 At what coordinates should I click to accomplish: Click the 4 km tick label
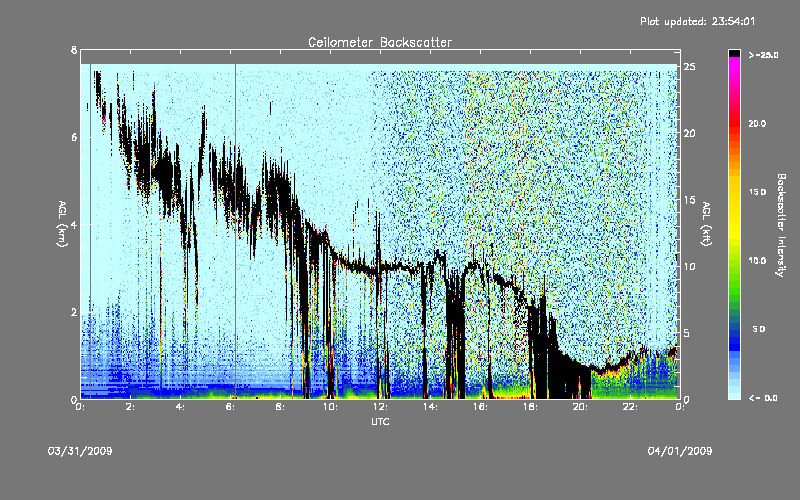pos(74,224)
